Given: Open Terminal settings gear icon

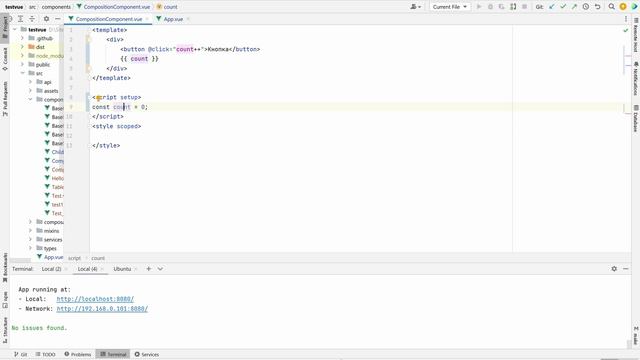Looking at the screenshot, I should tap(614, 269).
